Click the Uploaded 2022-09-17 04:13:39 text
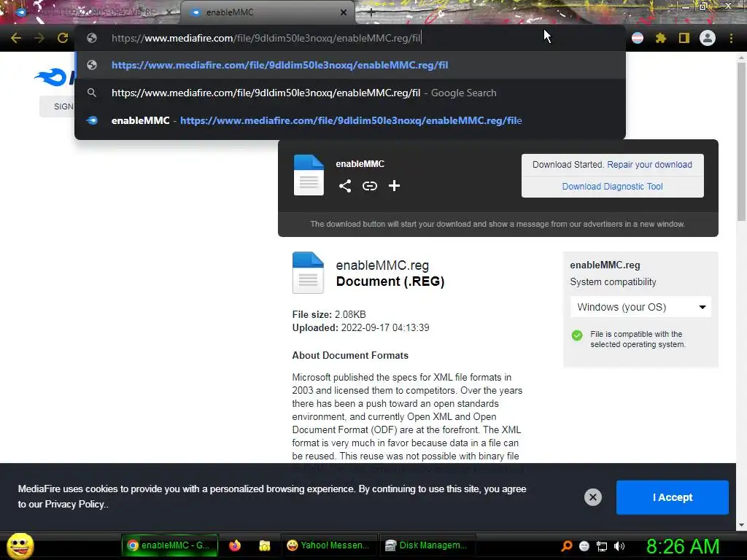747x560 pixels. click(x=360, y=327)
